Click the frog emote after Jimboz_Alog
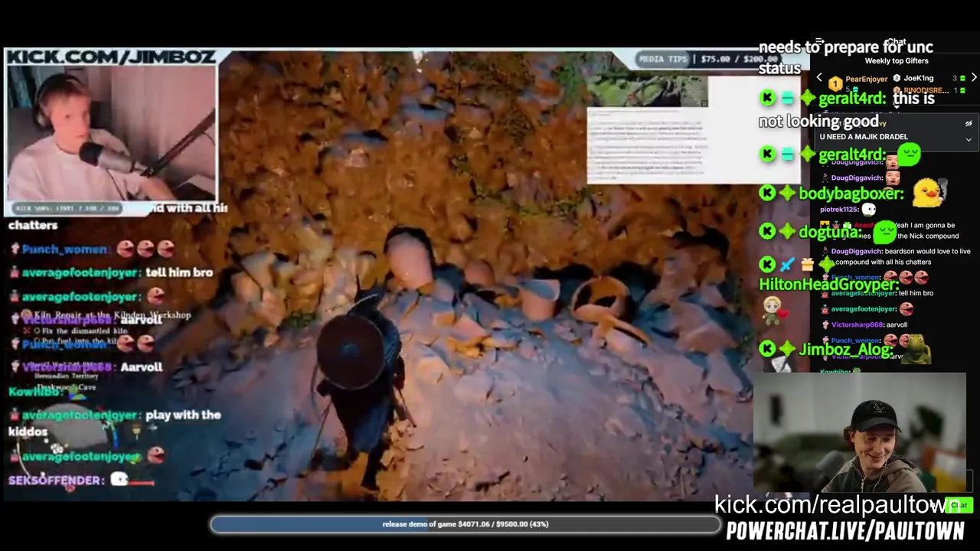The image size is (980, 551). (916, 349)
